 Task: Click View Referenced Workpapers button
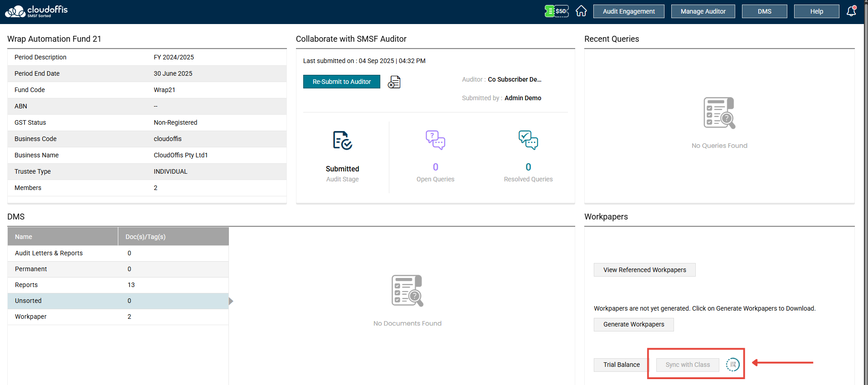pos(645,270)
